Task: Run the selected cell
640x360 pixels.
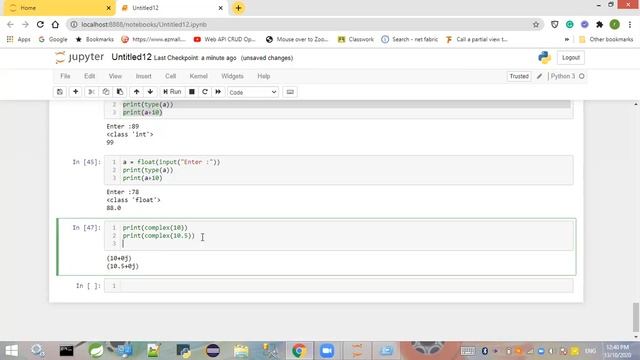Action: (172, 92)
